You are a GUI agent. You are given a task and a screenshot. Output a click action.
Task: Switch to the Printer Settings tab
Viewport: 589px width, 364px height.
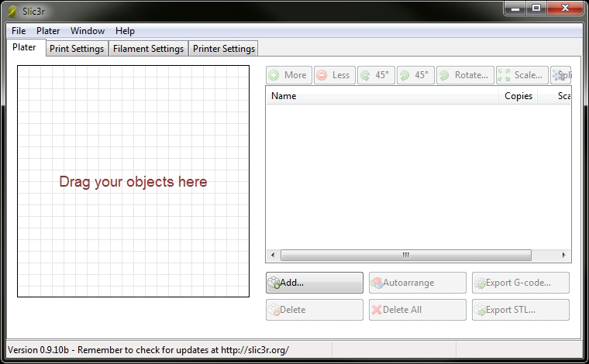[x=224, y=49]
